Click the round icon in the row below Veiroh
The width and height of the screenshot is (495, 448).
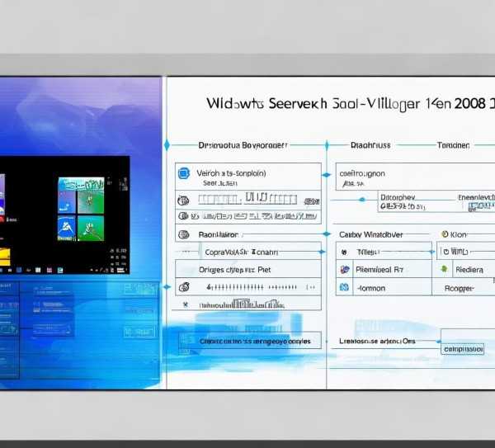coord(183,200)
